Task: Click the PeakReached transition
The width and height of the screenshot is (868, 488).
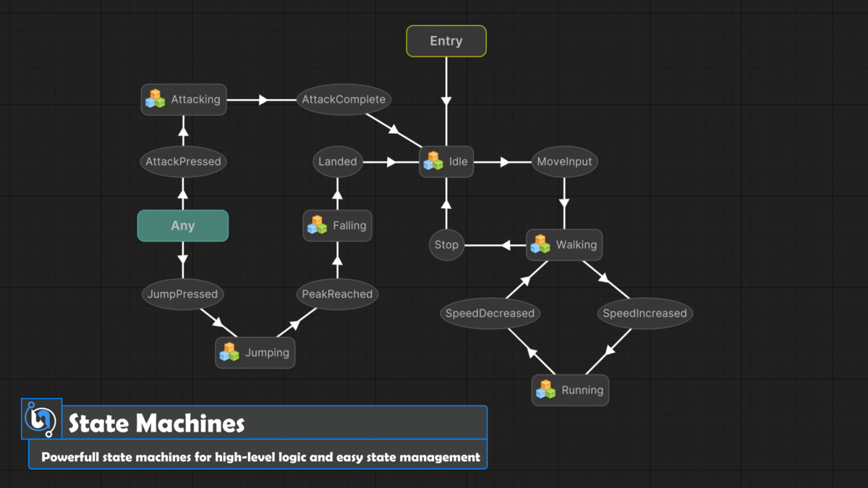Action: (337, 294)
